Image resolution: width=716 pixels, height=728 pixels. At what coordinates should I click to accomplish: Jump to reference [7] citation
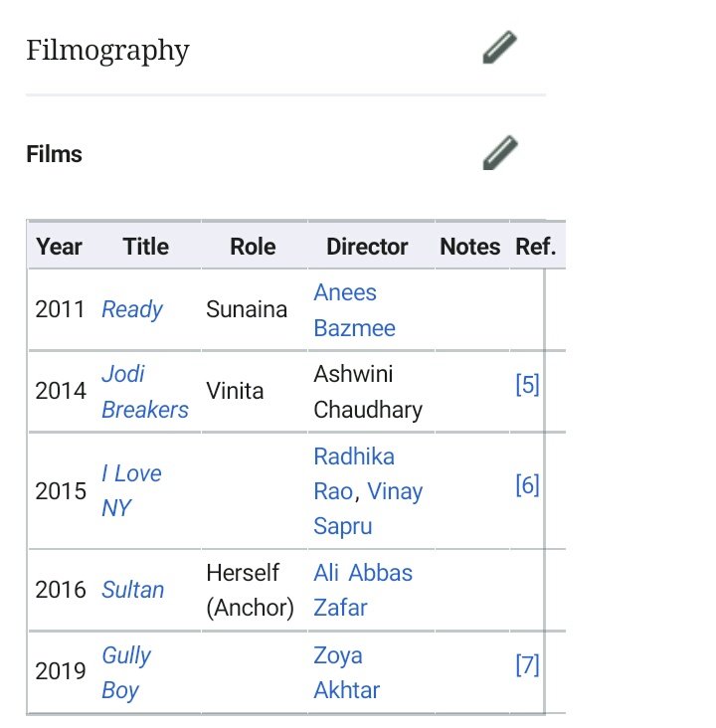(527, 665)
